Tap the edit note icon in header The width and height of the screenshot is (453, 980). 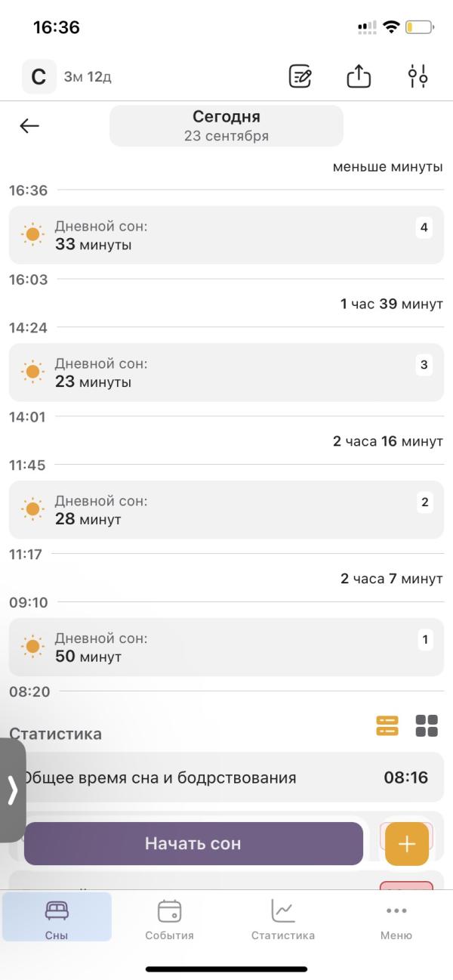(300, 76)
